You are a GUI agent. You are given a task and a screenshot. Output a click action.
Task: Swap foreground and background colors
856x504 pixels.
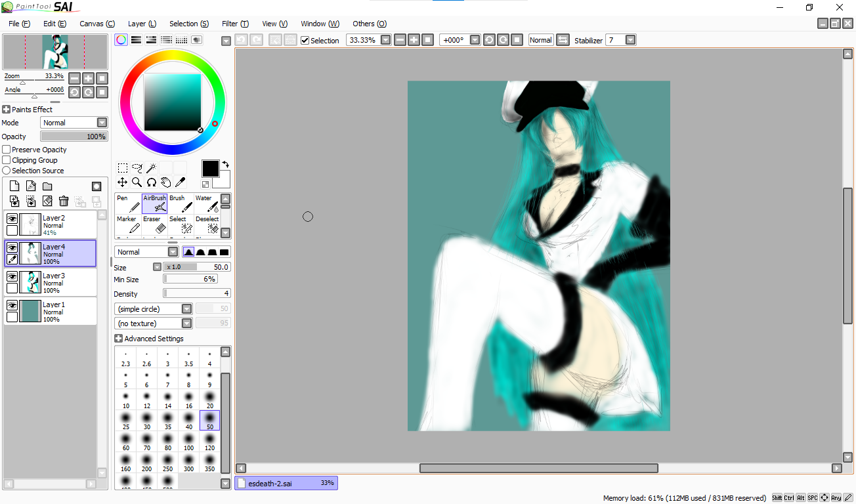coord(225,164)
